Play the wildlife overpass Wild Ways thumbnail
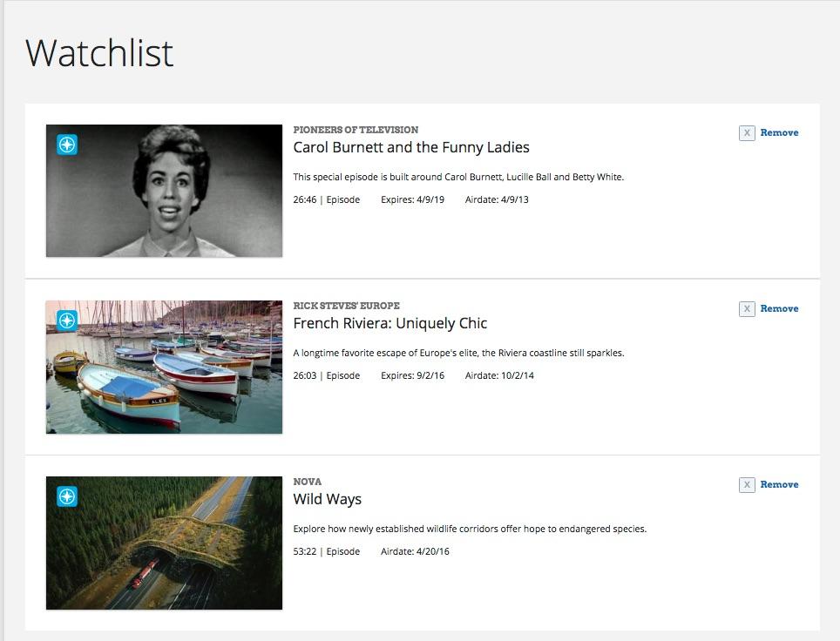The image size is (840, 641). click(164, 543)
